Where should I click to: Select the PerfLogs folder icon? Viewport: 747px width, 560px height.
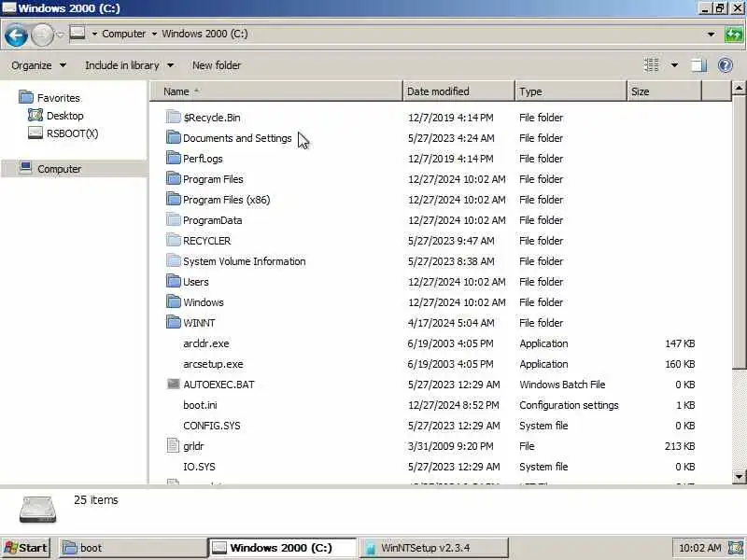point(174,158)
